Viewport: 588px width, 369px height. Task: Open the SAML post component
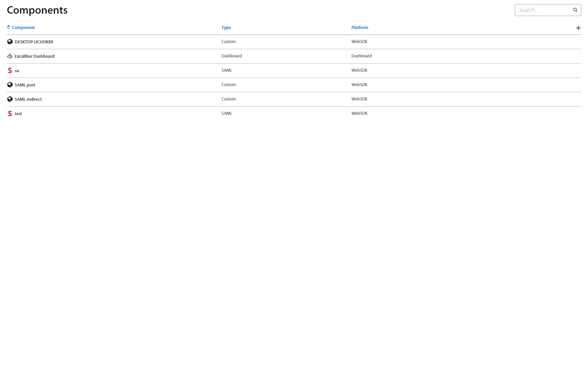[x=25, y=85]
